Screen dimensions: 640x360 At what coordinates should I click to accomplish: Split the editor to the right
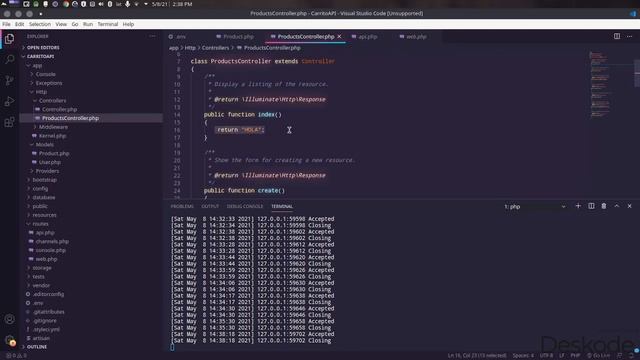617,36
